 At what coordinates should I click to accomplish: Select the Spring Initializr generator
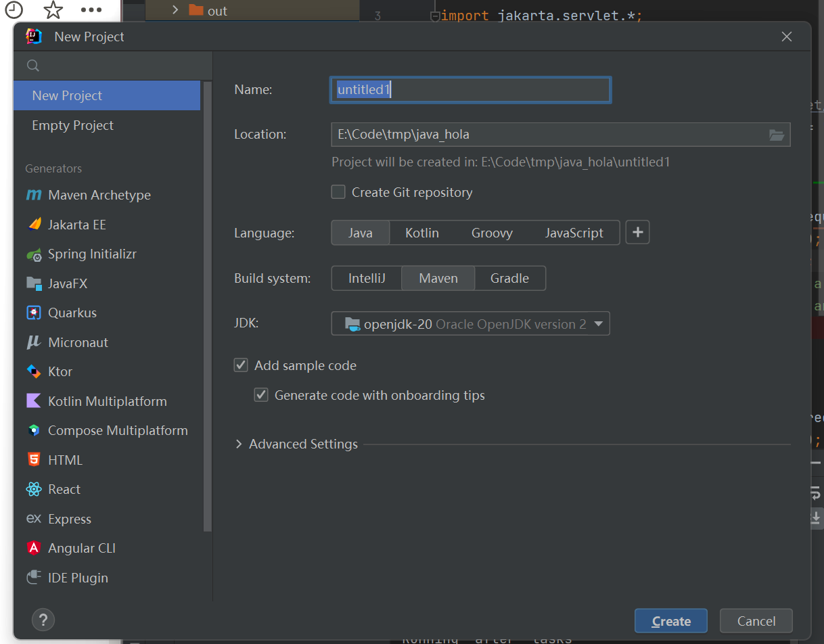[x=107, y=254]
